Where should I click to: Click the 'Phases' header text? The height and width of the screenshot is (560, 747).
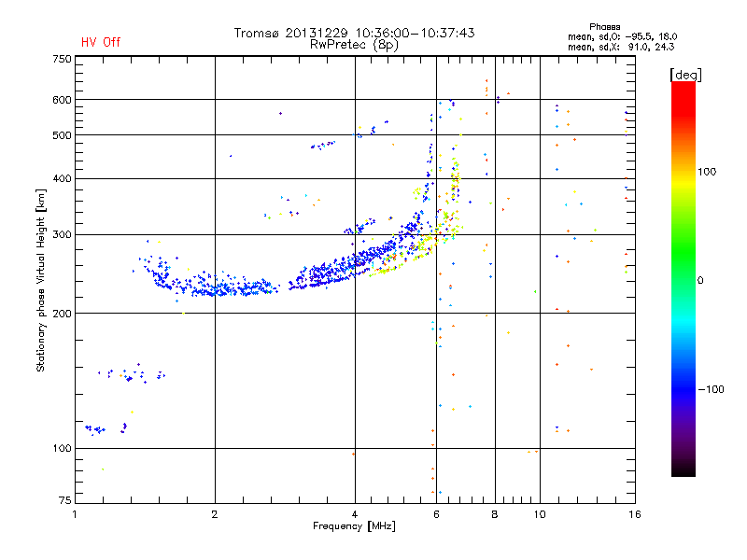(x=604, y=27)
